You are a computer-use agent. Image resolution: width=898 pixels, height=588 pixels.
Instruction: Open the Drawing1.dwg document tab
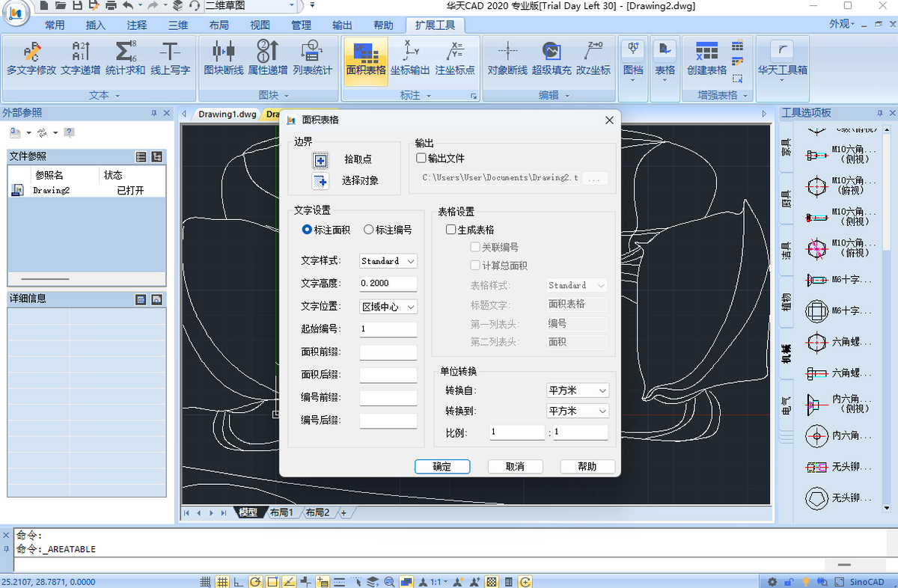pyautogui.click(x=227, y=114)
